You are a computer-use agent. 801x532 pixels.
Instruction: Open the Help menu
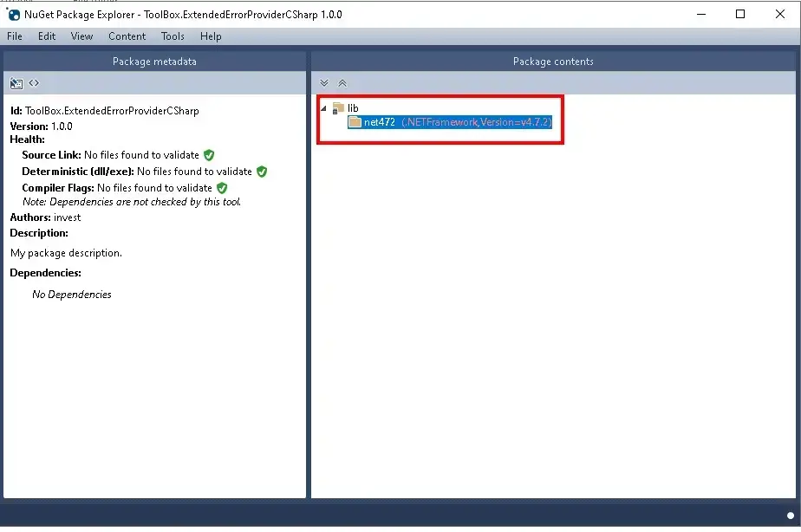tap(211, 36)
